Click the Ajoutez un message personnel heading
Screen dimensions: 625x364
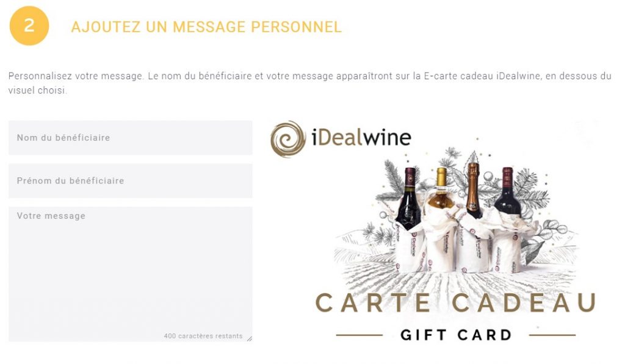206,27
